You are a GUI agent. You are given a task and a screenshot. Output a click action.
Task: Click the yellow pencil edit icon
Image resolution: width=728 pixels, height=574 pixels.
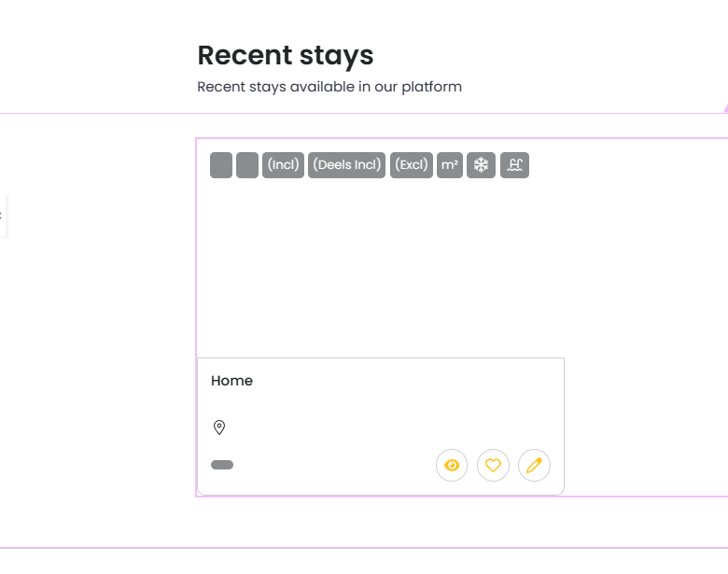point(534,465)
